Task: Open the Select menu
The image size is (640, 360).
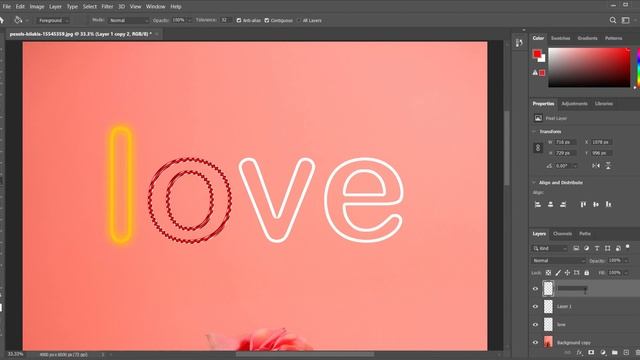Action: [89, 7]
